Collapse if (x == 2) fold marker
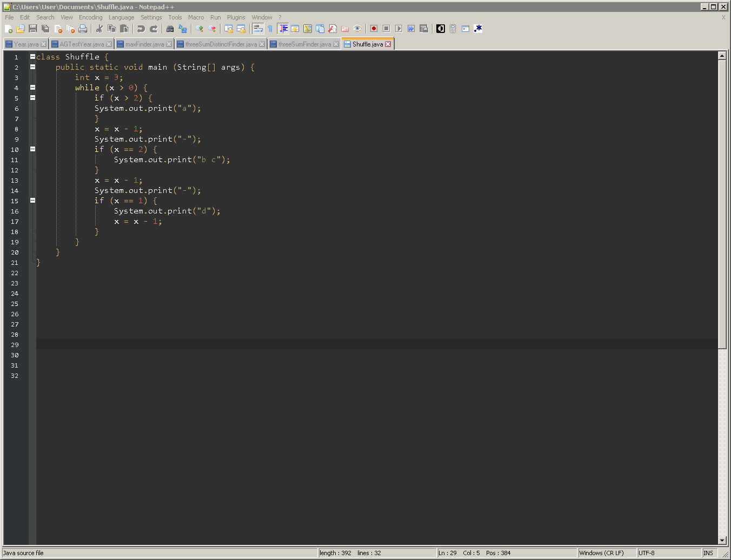Image resolution: width=731 pixels, height=560 pixels. 32,149
